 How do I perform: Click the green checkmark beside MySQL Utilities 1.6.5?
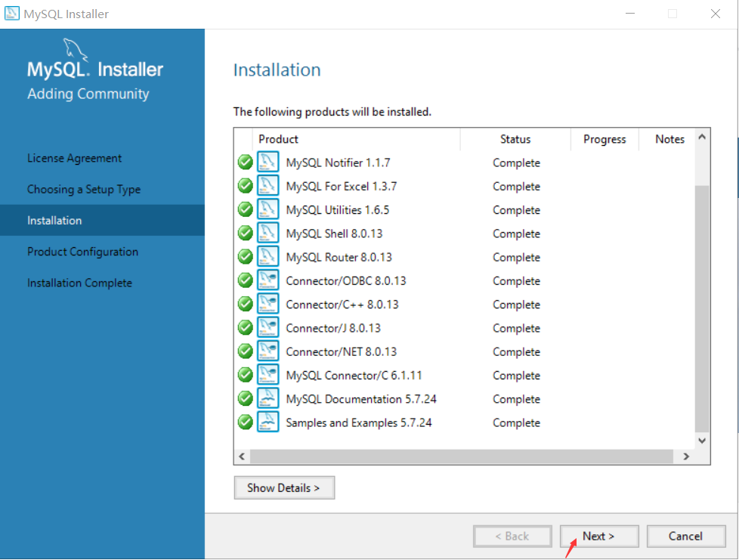pyautogui.click(x=245, y=209)
